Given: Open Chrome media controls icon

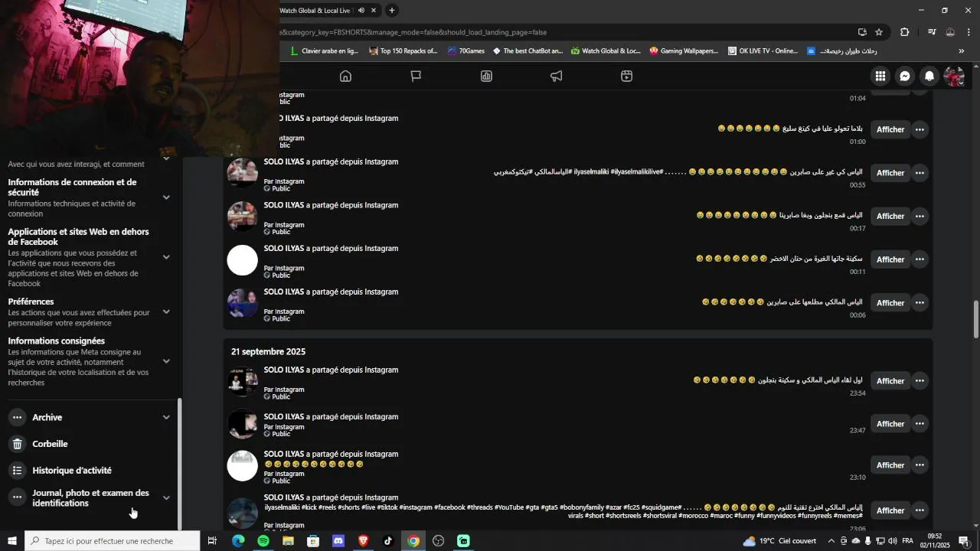Looking at the screenshot, I should (932, 32).
